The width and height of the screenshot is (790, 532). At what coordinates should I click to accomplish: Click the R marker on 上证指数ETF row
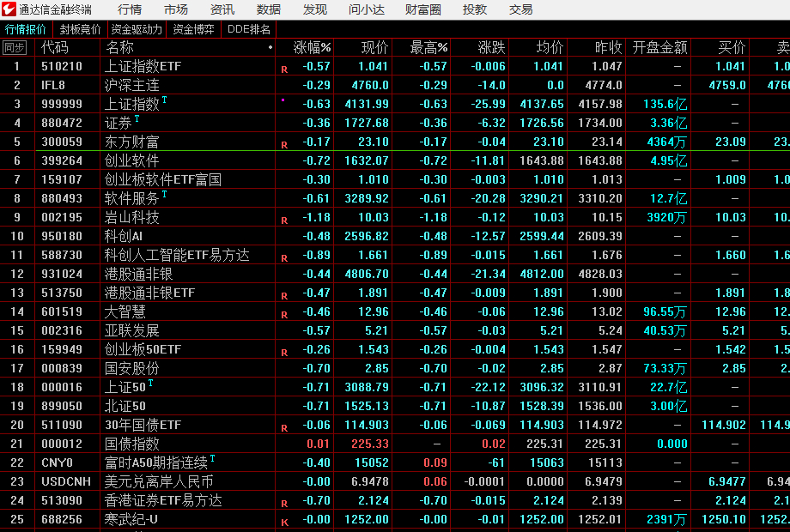284,70
